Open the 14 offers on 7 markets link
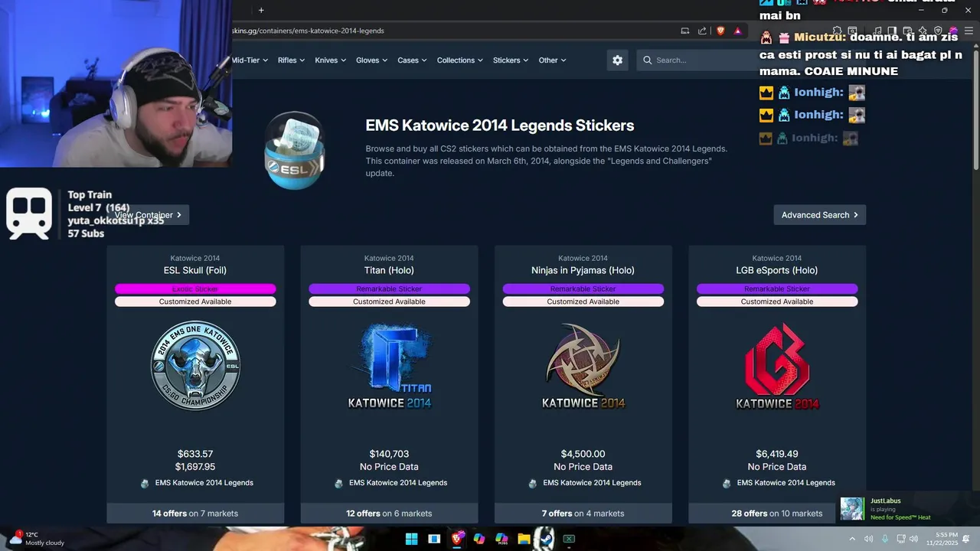 click(x=195, y=514)
